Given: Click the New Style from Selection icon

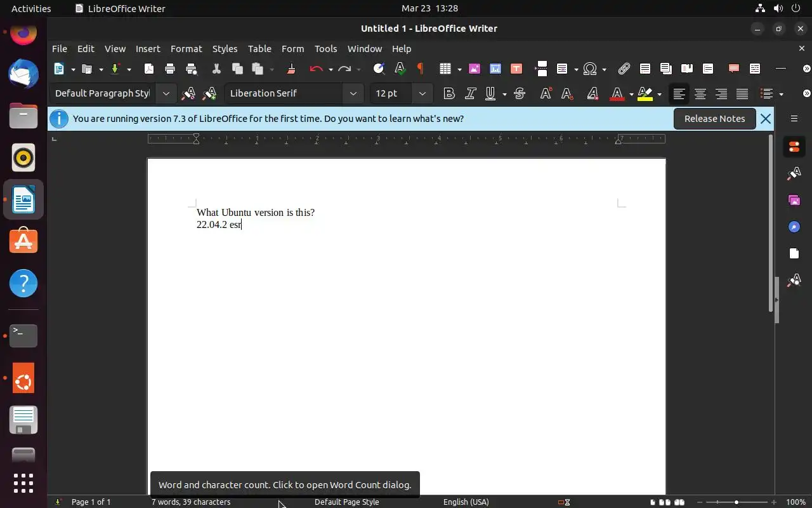Looking at the screenshot, I should click(209, 93).
